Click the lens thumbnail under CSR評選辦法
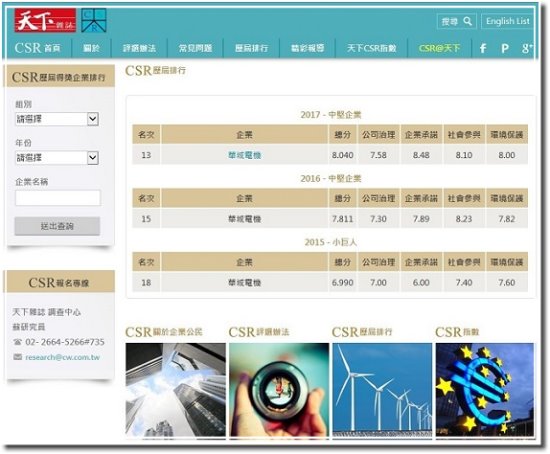This screenshot has height=454, width=550. click(279, 390)
